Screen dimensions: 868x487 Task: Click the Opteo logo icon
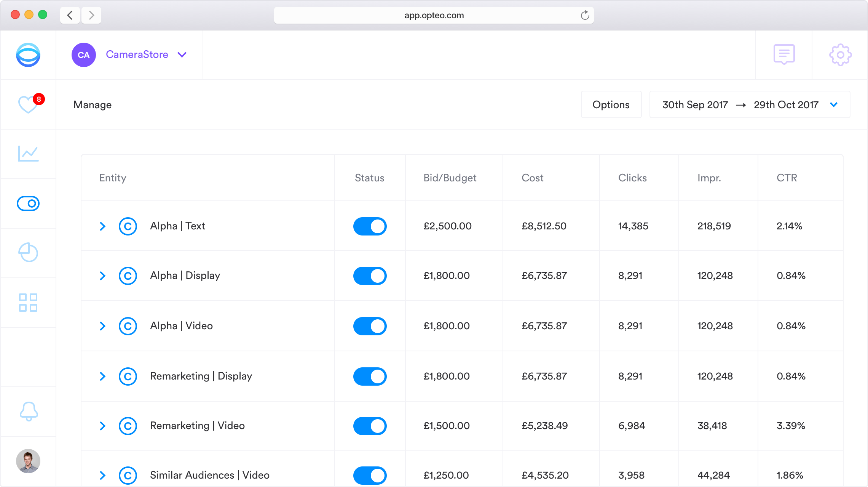coord(28,55)
